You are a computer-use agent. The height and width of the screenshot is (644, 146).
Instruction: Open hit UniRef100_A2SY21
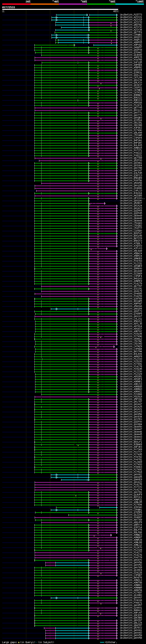(x=131, y=18)
